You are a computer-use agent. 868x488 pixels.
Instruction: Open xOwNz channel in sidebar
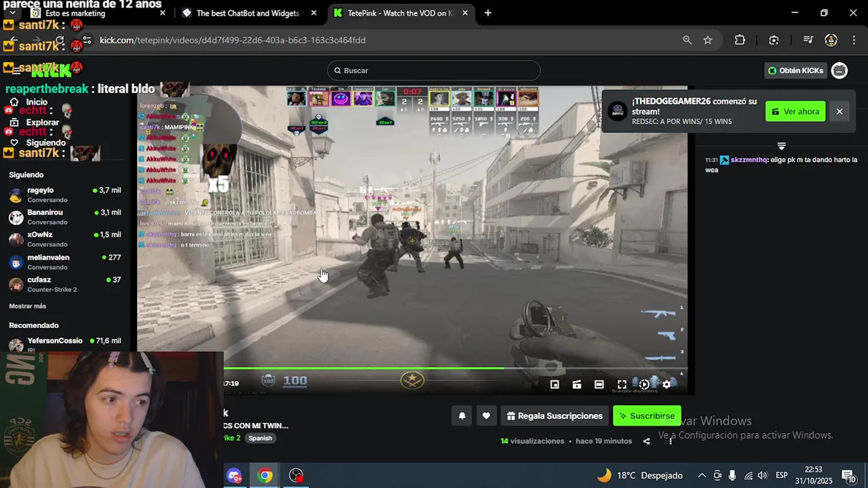[x=65, y=239]
